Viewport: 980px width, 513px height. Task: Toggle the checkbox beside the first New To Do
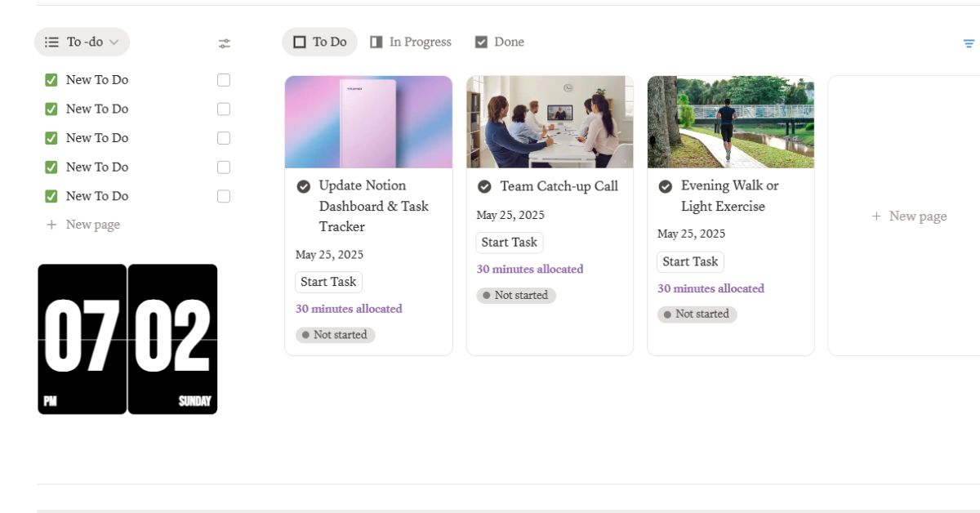pyautogui.click(x=224, y=79)
